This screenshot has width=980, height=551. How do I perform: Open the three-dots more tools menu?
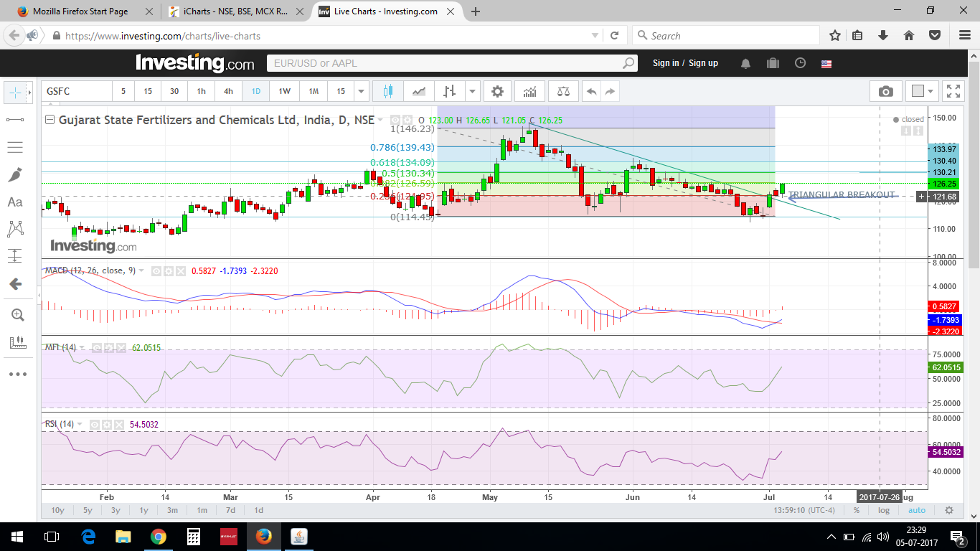(x=17, y=374)
